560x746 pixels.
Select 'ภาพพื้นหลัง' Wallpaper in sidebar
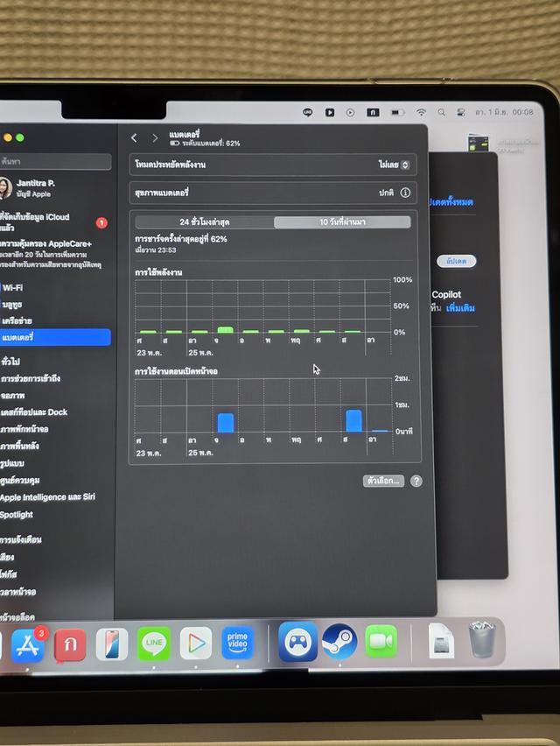[55, 447]
